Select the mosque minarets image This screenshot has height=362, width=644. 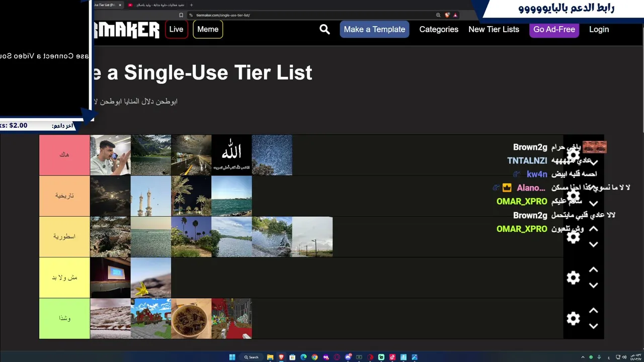[x=151, y=196]
